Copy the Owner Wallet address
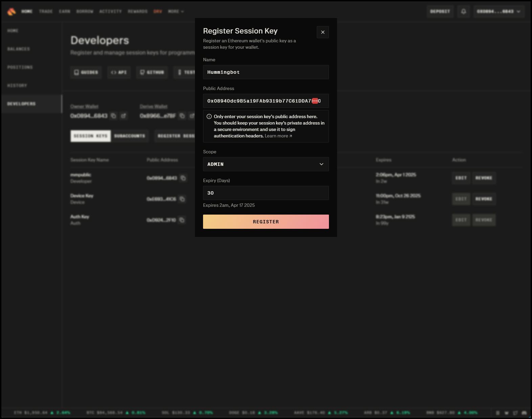Screen dimensions: 532x419 [113, 116]
